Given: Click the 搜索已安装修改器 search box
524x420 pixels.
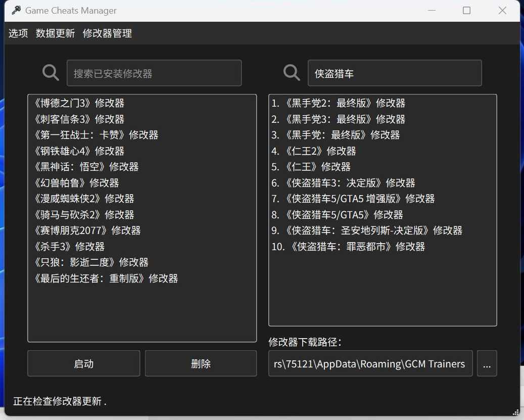Looking at the screenshot, I should pos(154,73).
